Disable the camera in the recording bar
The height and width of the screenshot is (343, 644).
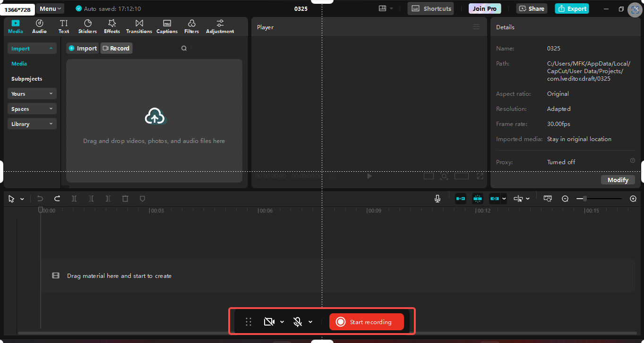[268, 321]
